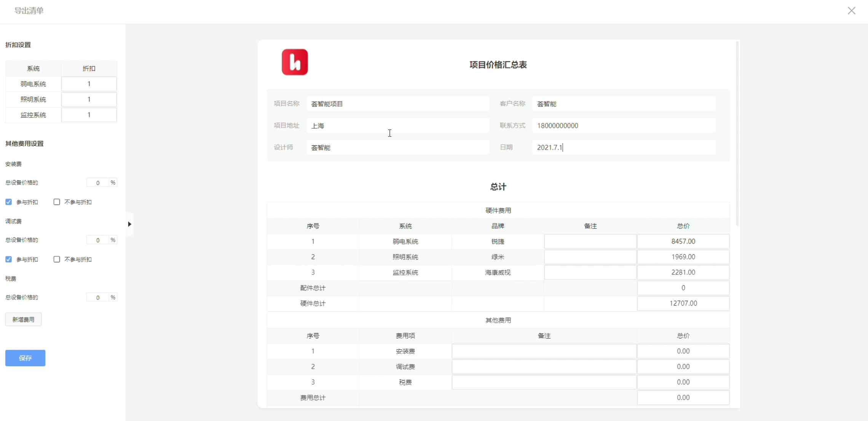Click the 总价 field showing 2281.00
The image size is (868, 421).
pos(683,273)
